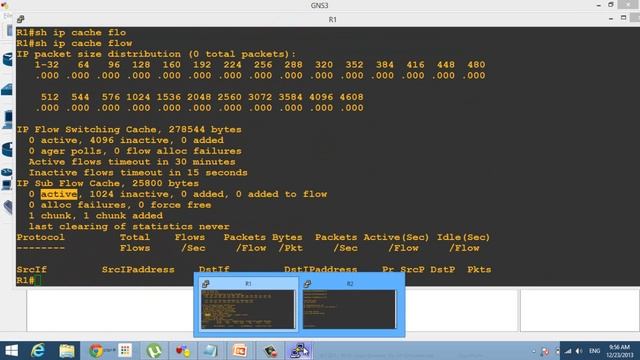The width and height of the screenshot is (640, 360).
Task: Open the notepad-style app on the taskbar
Action: [211, 351]
